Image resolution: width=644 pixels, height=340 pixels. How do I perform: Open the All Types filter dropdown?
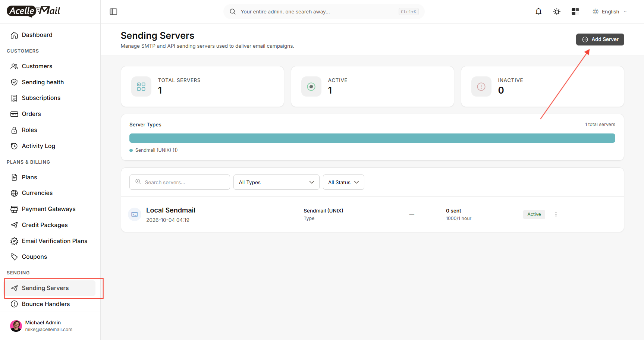[276, 182]
